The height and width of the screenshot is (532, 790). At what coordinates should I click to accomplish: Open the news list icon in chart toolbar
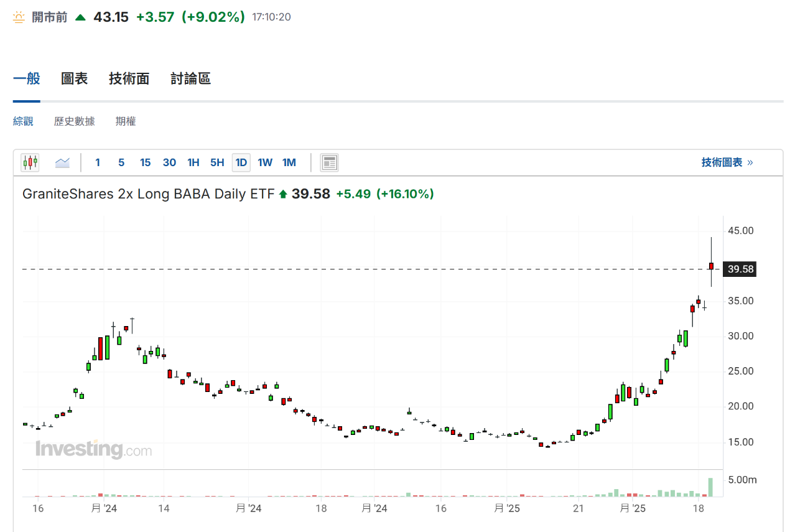[x=329, y=163]
